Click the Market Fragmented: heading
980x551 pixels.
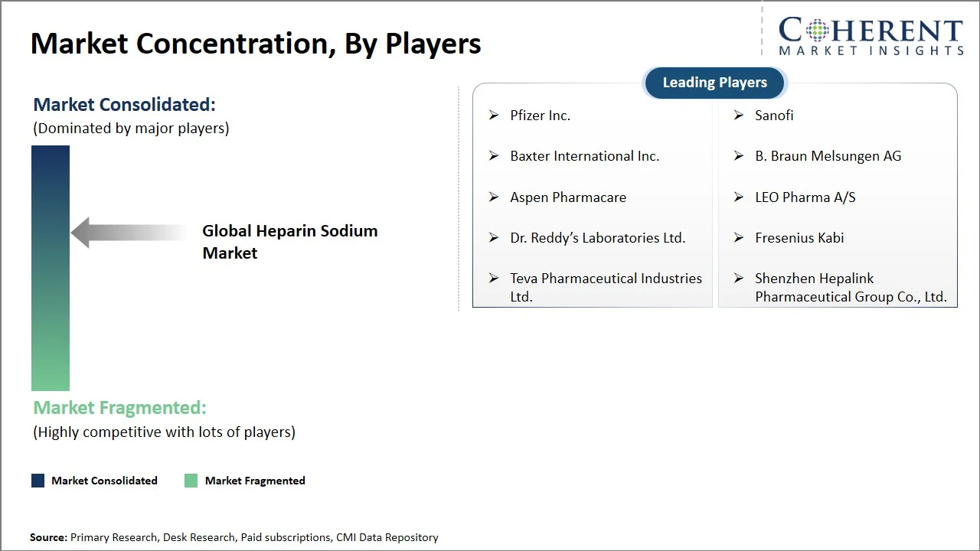point(119,408)
